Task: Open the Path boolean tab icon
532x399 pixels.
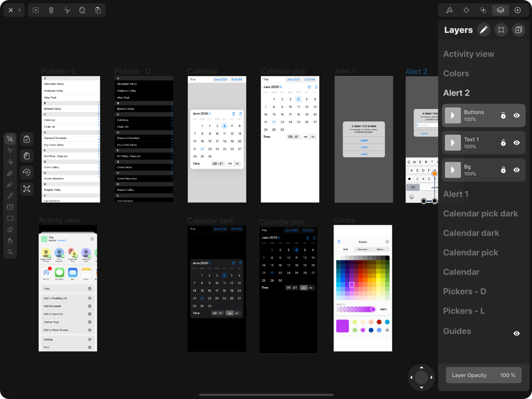Action: click(x=484, y=10)
